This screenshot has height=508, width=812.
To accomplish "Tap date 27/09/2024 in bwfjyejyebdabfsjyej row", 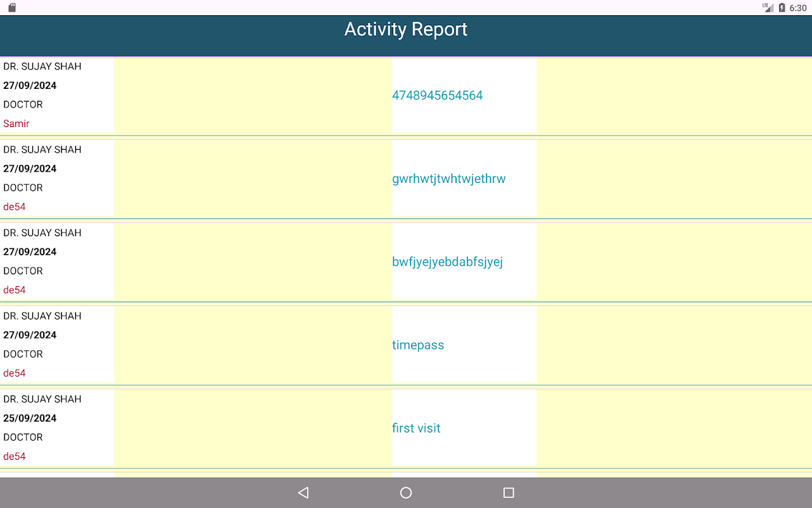I will pyautogui.click(x=30, y=251).
